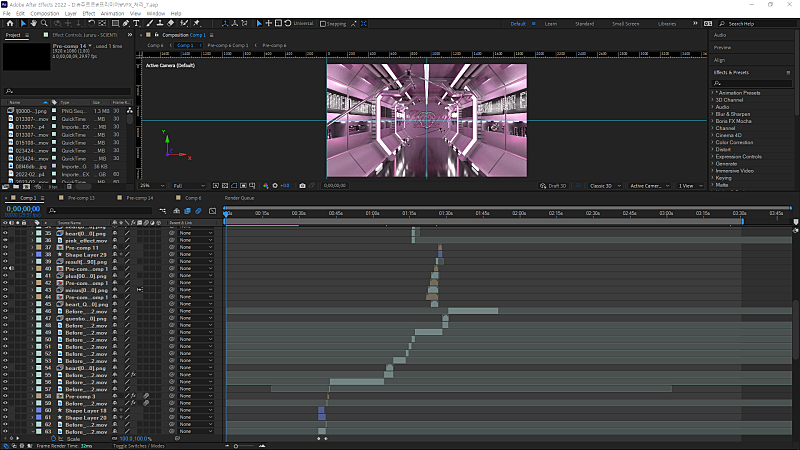The image size is (800, 450).
Task: Click the Home icon in the toolbar
Action: pyautogui.click(x=10, y=23)
